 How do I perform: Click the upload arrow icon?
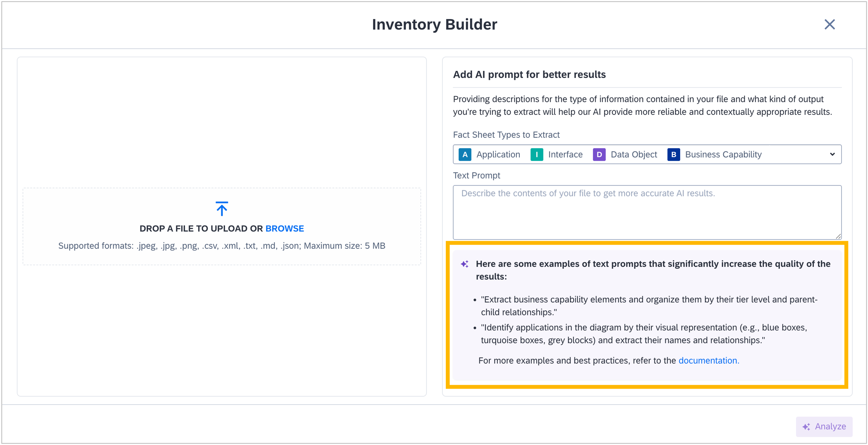222,209
